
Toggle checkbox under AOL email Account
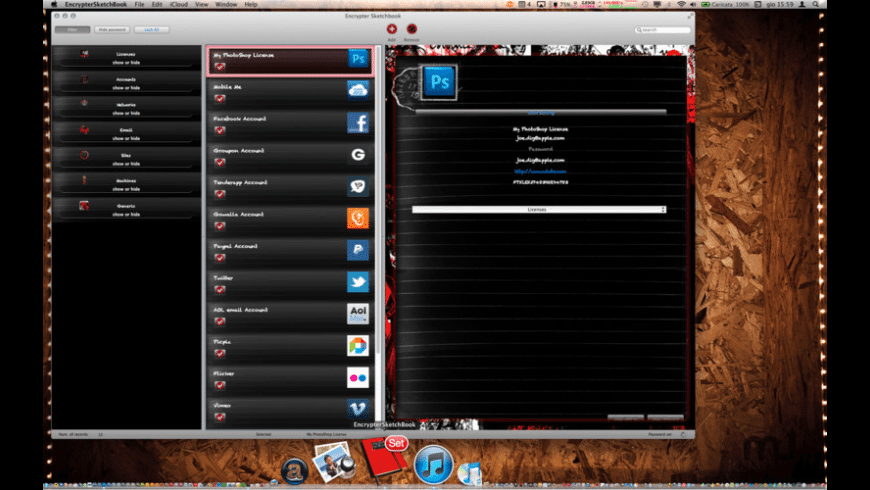click(x=220, y=321)
